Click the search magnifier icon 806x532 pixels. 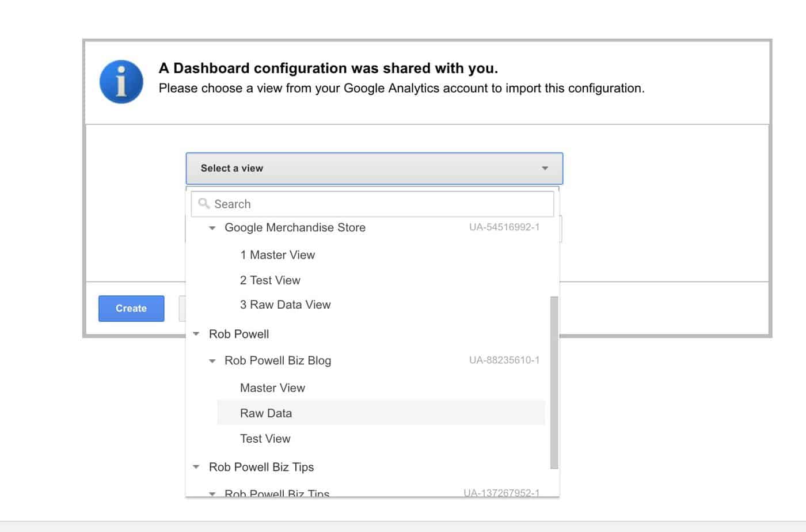coord(204,204)
